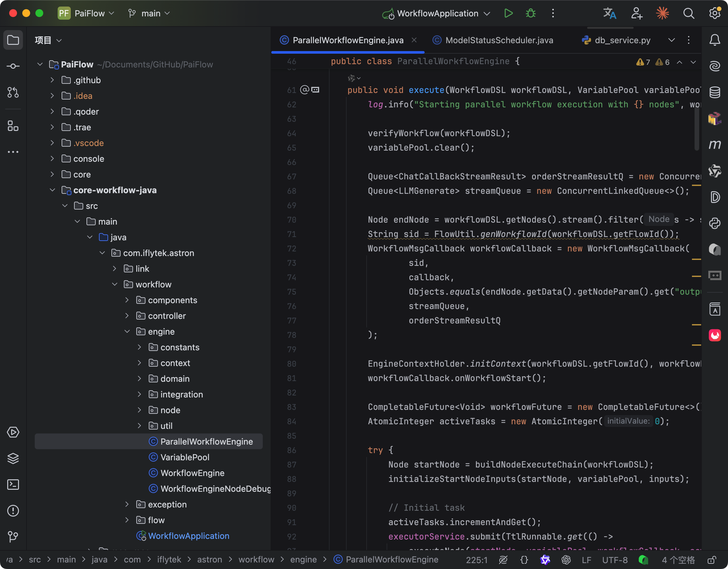728x569 pixels.
Task: Open the Pull Requests tool window
Action: tap(13, 92)
